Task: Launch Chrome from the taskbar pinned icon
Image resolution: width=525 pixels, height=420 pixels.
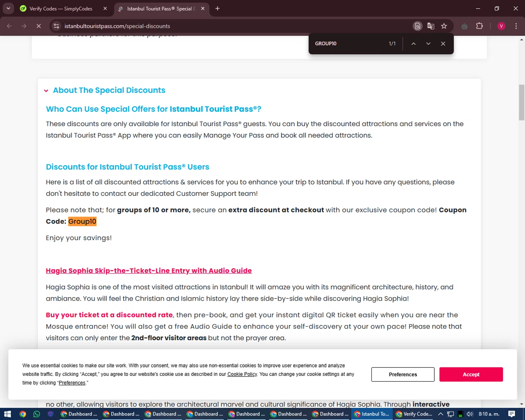Action: click(x=23, y=414)
